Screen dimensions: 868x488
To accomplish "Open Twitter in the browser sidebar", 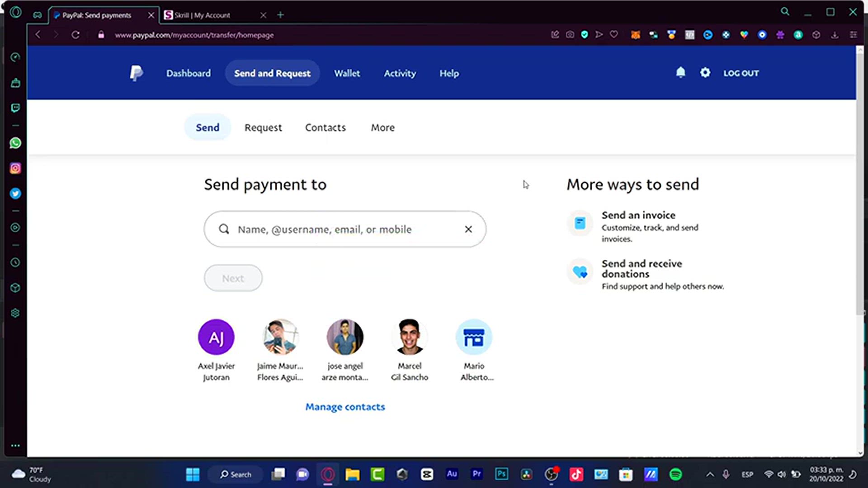I will click(x=15, y=193).
